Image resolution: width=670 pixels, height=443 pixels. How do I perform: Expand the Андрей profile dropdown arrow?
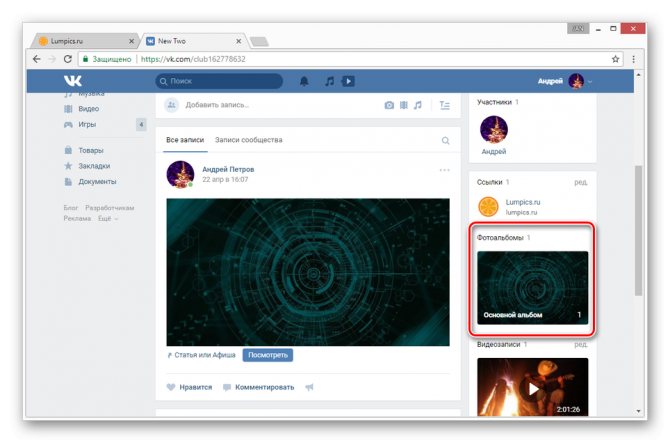[590, 82]
